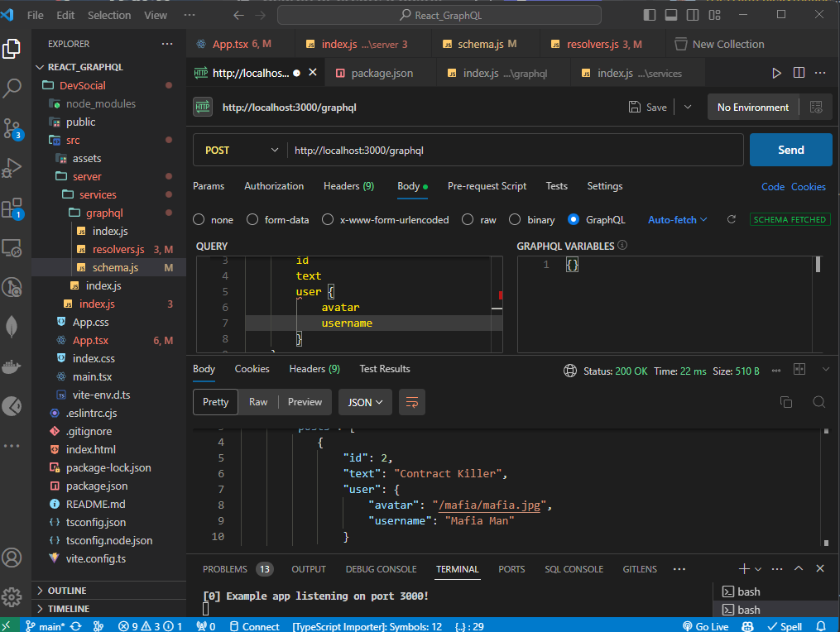840x632 pixels.
Task: Switch to the Headers (9) request tab
Action: coord(348,186)
